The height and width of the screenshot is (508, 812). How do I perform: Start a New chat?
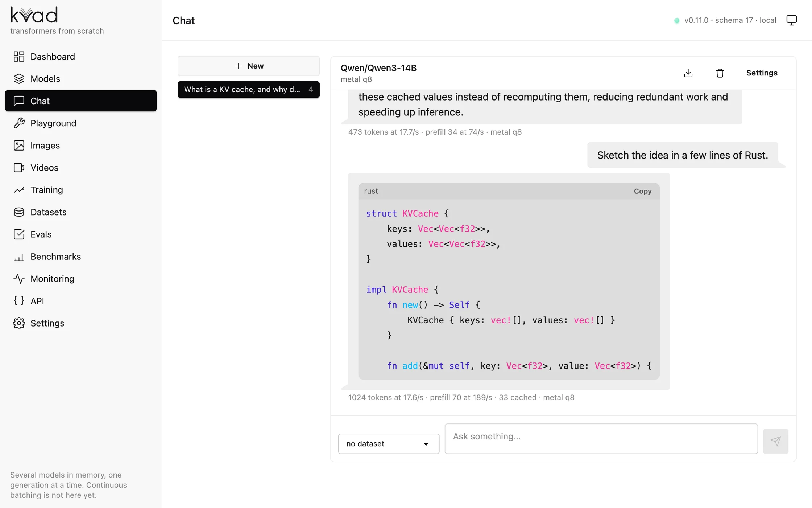tap(249, 66)
